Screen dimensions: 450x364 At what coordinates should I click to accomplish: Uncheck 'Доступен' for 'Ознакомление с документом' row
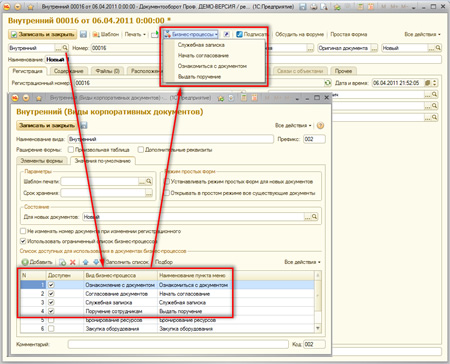click(x=51, y=285)
